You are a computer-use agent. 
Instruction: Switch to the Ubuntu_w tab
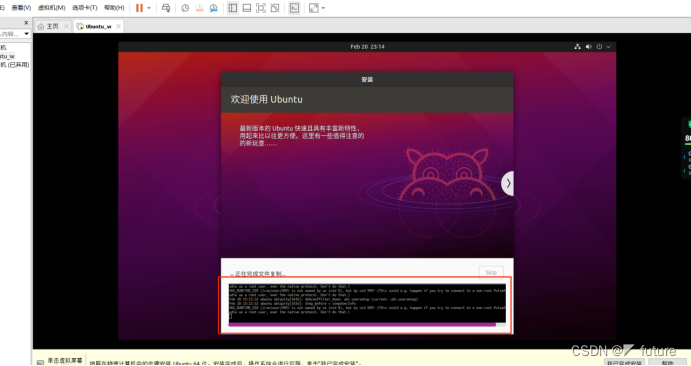(x=98, y=26)
